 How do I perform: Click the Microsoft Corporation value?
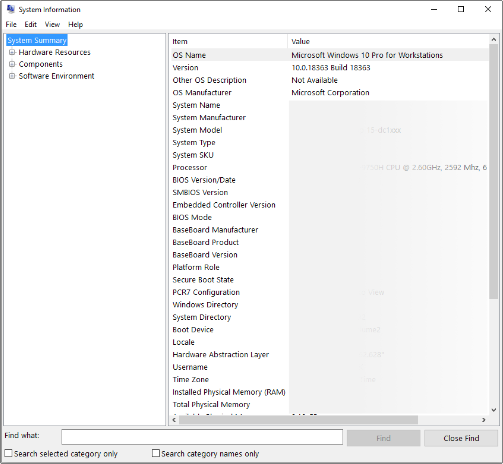330,93
